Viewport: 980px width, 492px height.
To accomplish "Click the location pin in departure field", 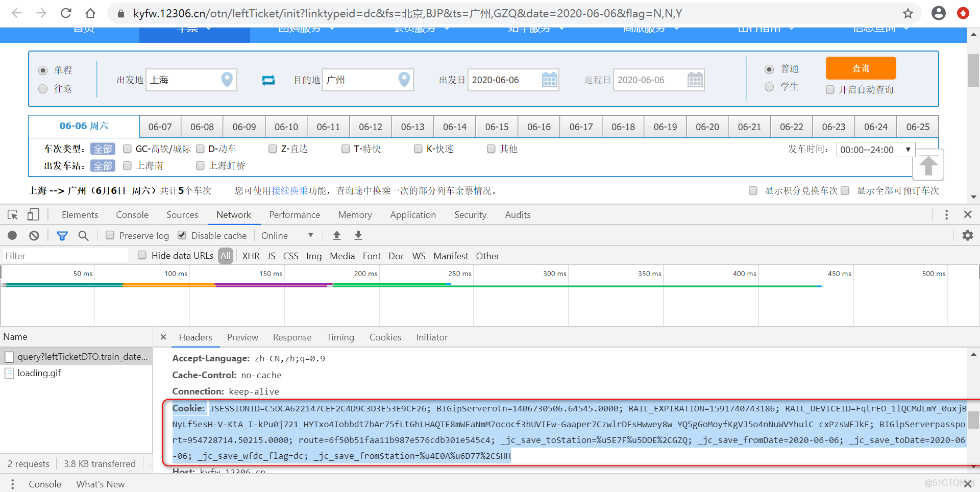I will coord(227,80).
